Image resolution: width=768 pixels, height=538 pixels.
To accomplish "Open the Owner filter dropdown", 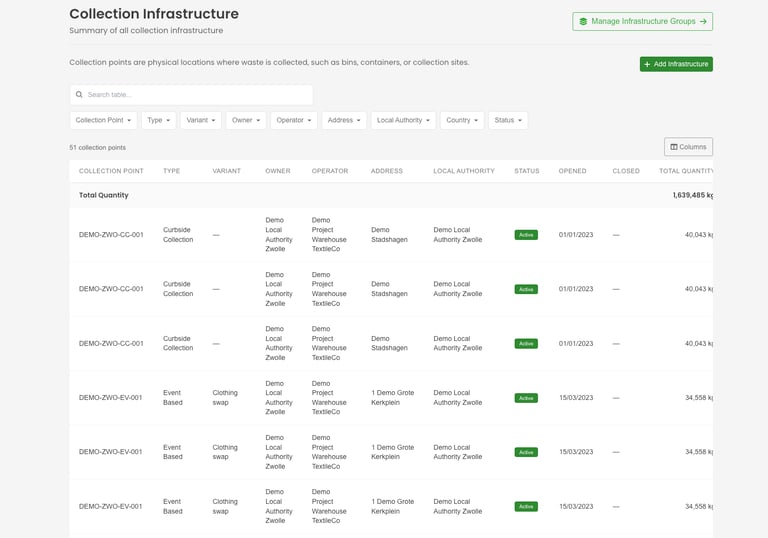I will click(245, 120).
